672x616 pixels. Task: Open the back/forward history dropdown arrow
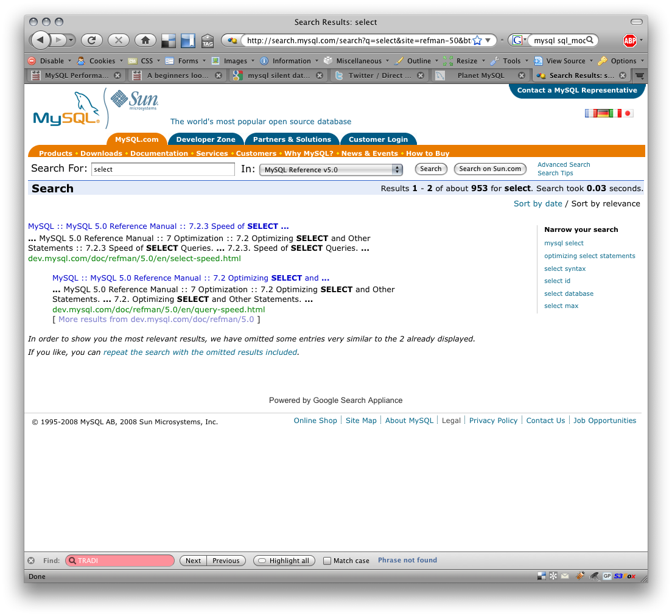71,40
